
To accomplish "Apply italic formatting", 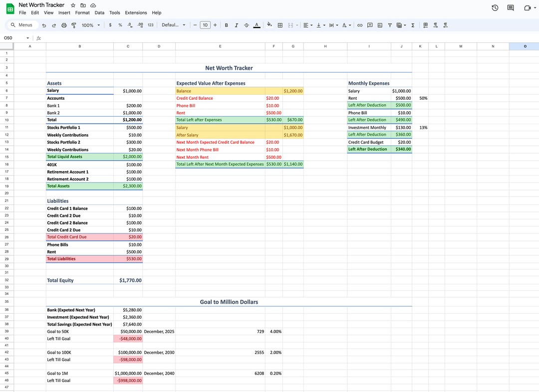I will pyautogui.click(x=237, y=25).
